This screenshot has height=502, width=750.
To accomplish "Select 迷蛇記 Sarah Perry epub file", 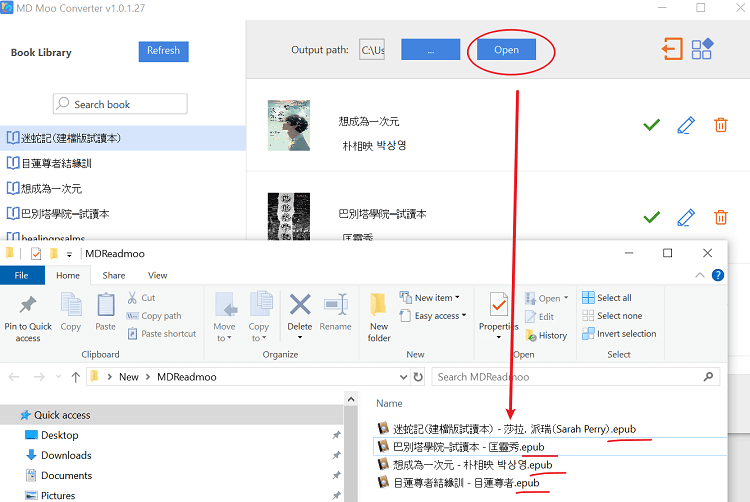I will [x=507, y=429].
